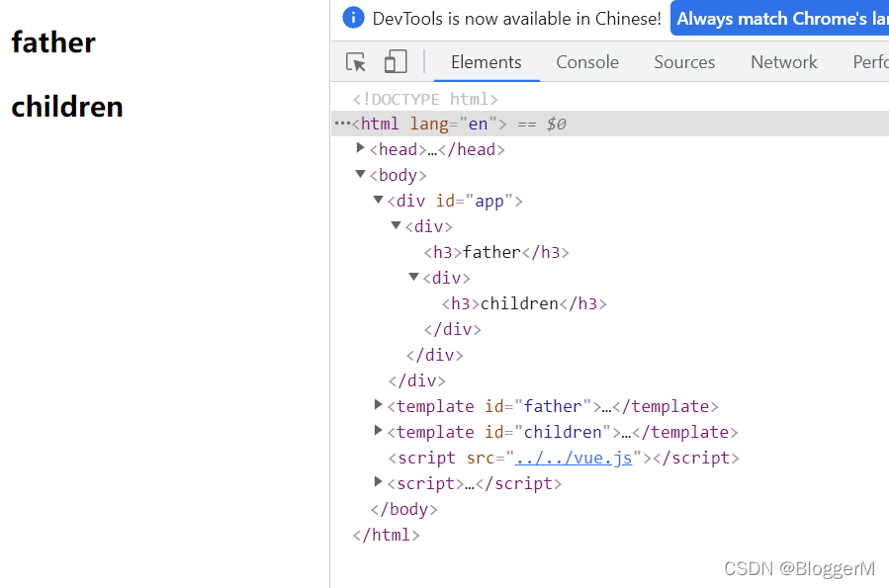Select the <!DOCTYPE html> line

click(425, 99)
